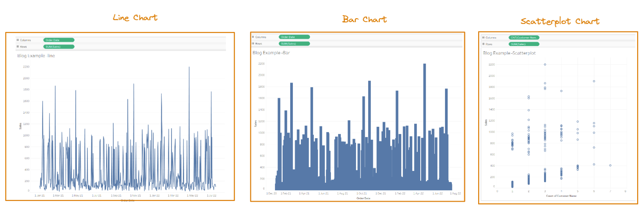Click the Sales axis label in line chart

pos(20,126)
